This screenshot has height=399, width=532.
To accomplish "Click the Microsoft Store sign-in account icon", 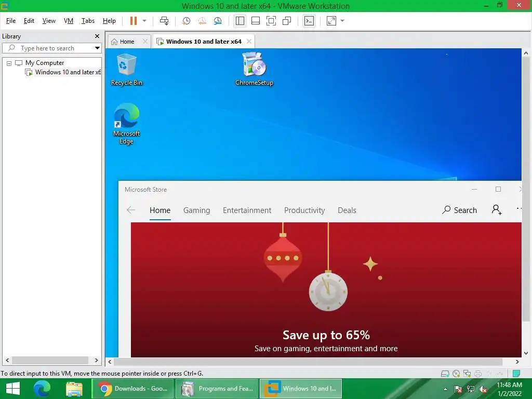I will tap(497, 210).
